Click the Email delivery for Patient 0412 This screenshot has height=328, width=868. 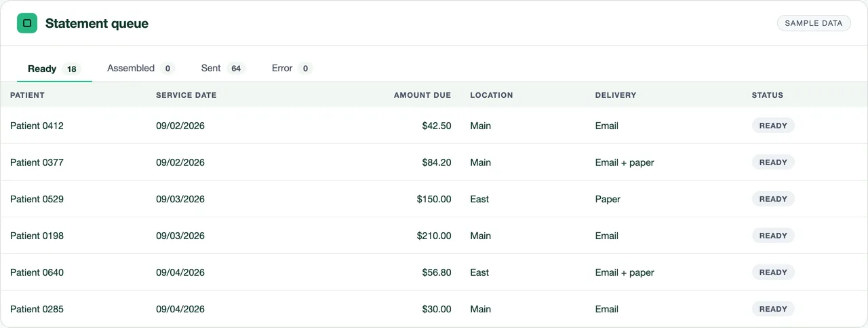(x=607, y=126)
